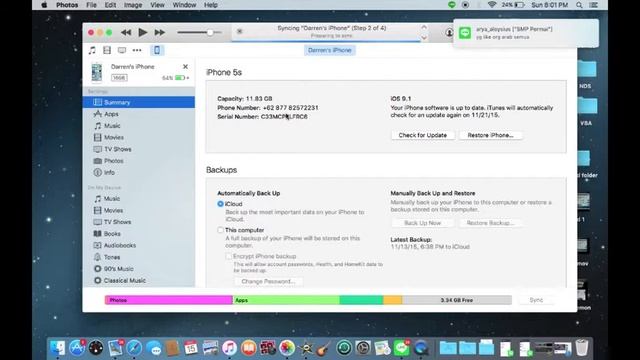This screenshot has width=640, height=360.
Task: Click the rewind playback button
Action: pos(126,32)
